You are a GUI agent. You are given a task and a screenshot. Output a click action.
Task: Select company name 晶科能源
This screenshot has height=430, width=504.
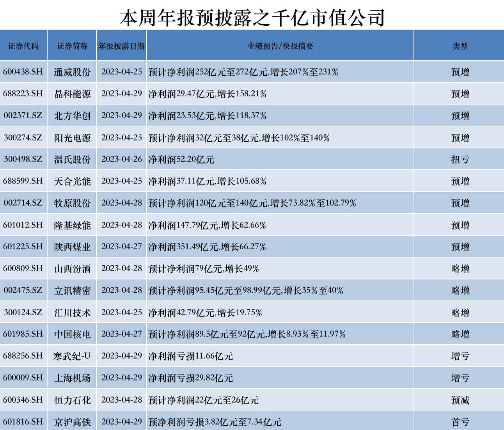(72, 94)
